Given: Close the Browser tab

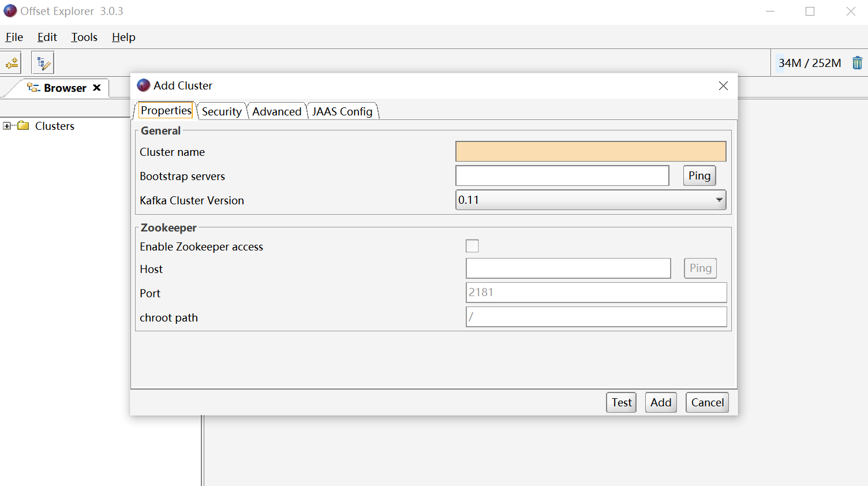Looking at the screenshot, I should 97,88.
